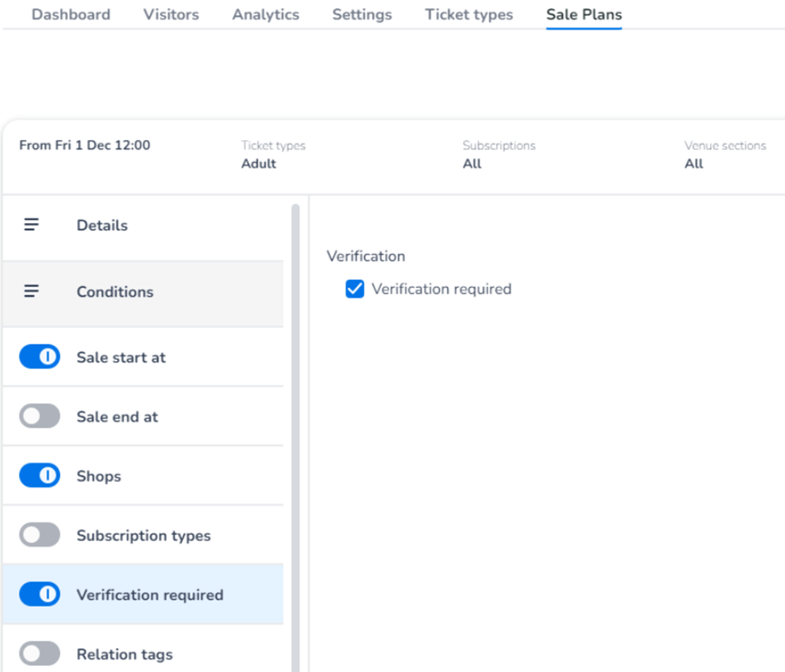Viewport: 785px width, 672px height.
Task: Enable the Subscription types toggle
Action: 39,535
